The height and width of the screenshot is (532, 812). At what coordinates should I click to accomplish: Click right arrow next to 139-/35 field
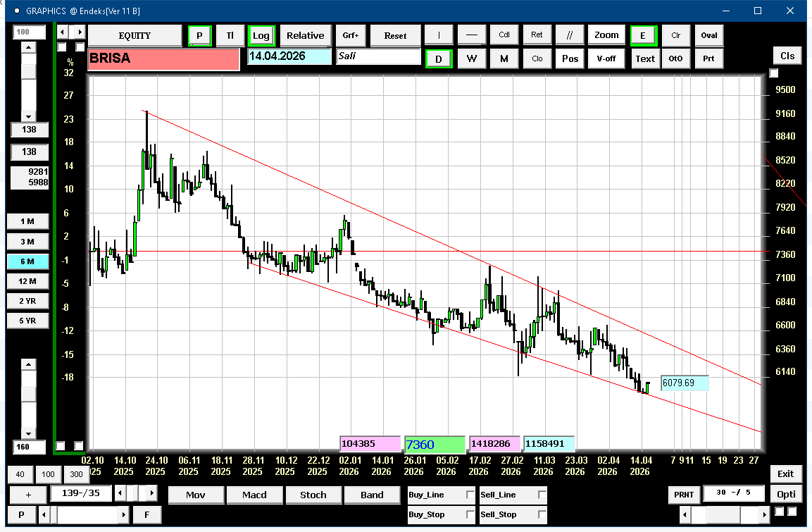152,493
